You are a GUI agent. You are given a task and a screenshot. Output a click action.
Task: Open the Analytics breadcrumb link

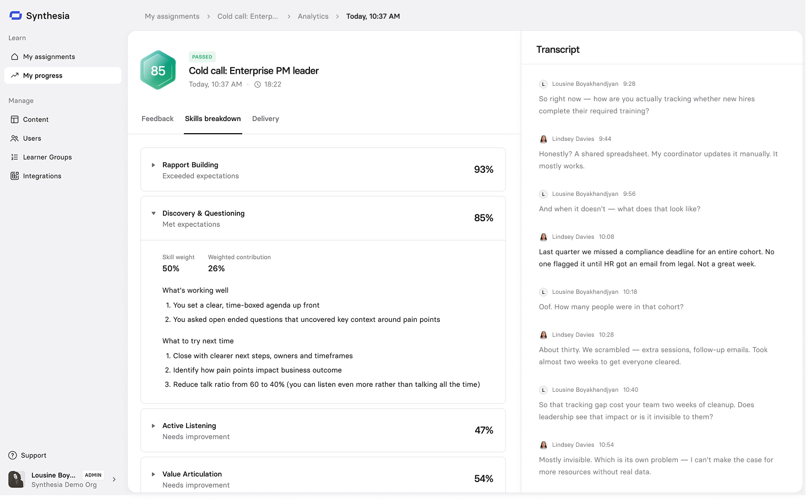coord(313,17)
